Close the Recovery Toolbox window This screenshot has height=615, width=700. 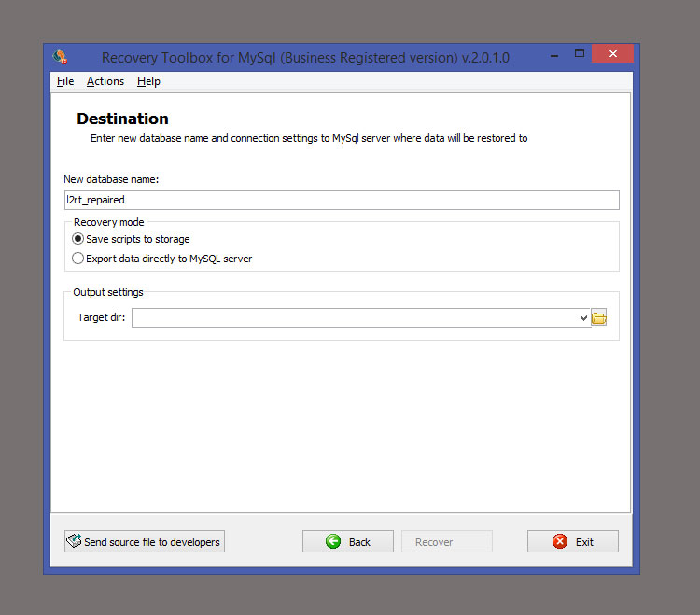click(612, 54)
